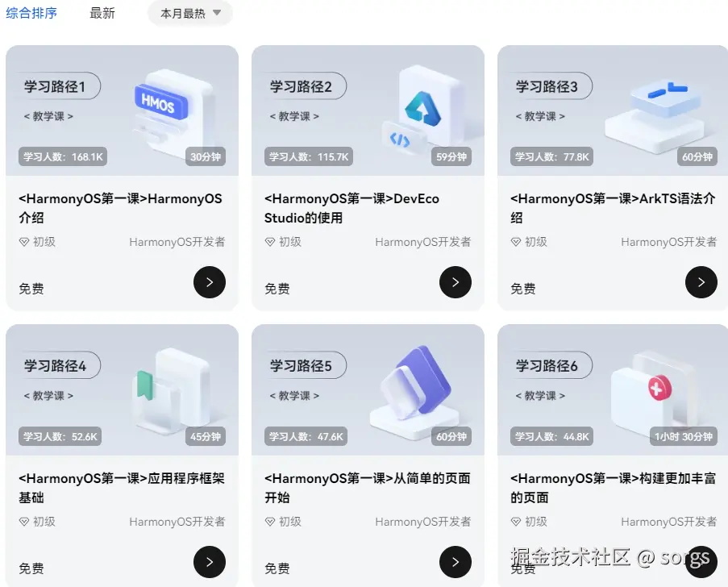The width and height of the screenshot is (728, 587).
Task: Click the 45分钟 duration badge
Action: pyautogui.click(x=206, y=436)
